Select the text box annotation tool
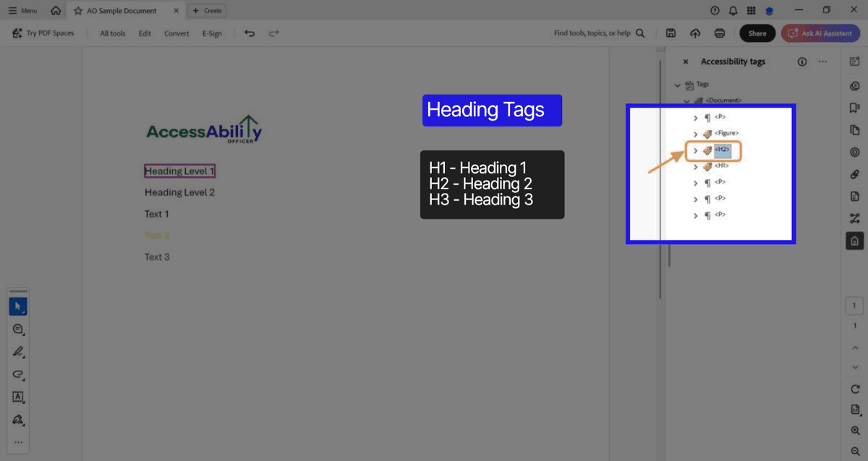The width and height of the screenshot is (868, 461). [18, 397]
